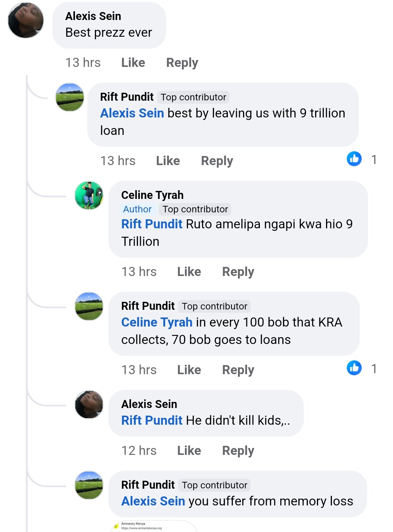Like Rift Pundit's 9 trillion loan reply

[x=168, y=161]
